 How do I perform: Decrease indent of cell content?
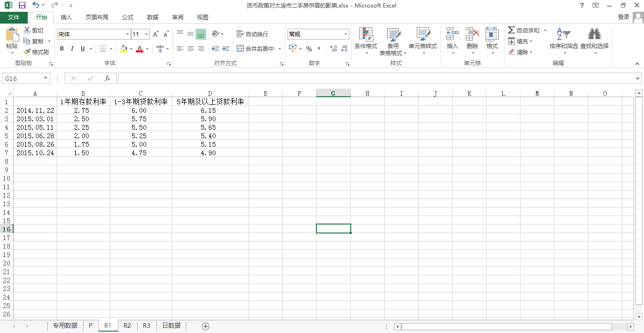click(x=215, y=49)
